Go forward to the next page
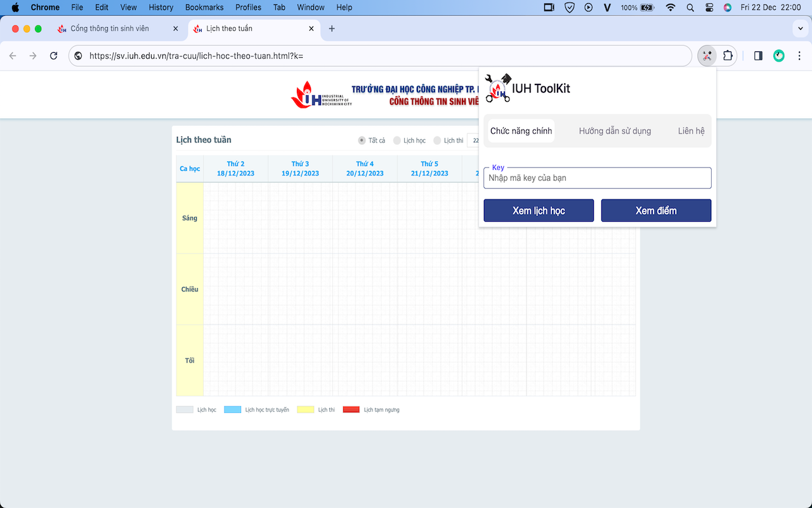812x508 pixels. pyautogui.click(x=33, y=56)
